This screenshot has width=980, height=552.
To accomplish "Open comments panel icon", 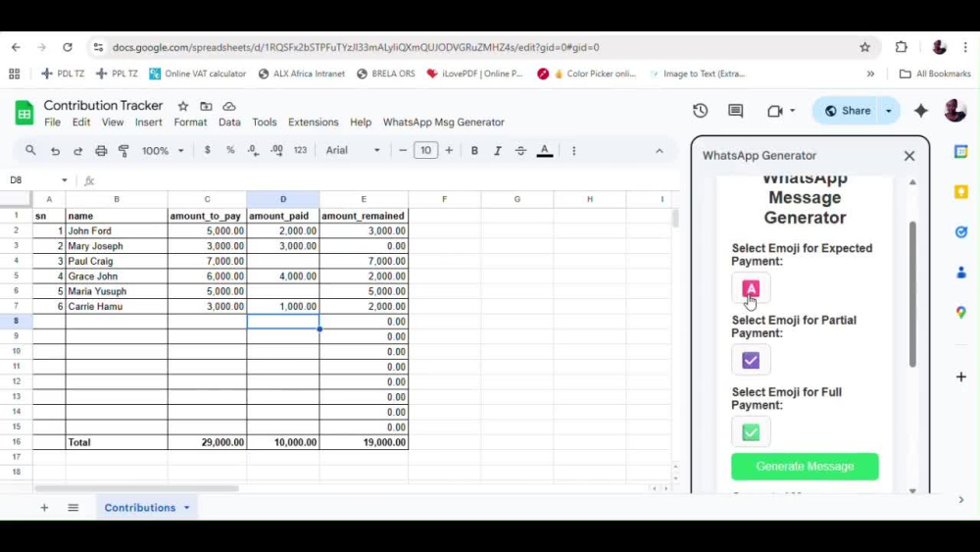I will coord(736,111).
